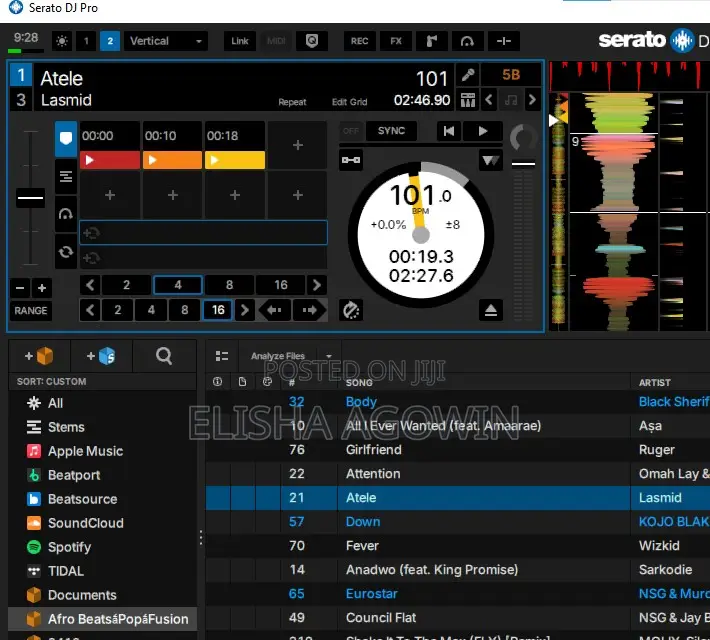710x640 pixels.
Task: Show next auto loop sizes arrow
Action: tap(317, 285)
